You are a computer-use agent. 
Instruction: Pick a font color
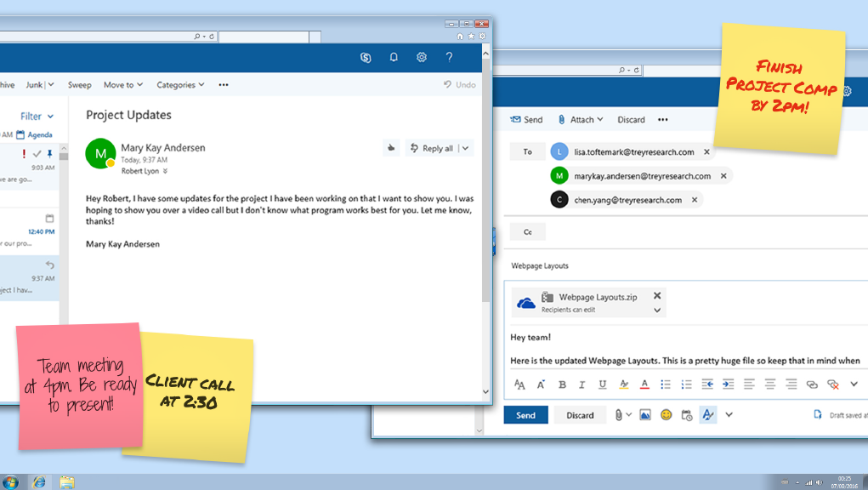pos(644,385)
